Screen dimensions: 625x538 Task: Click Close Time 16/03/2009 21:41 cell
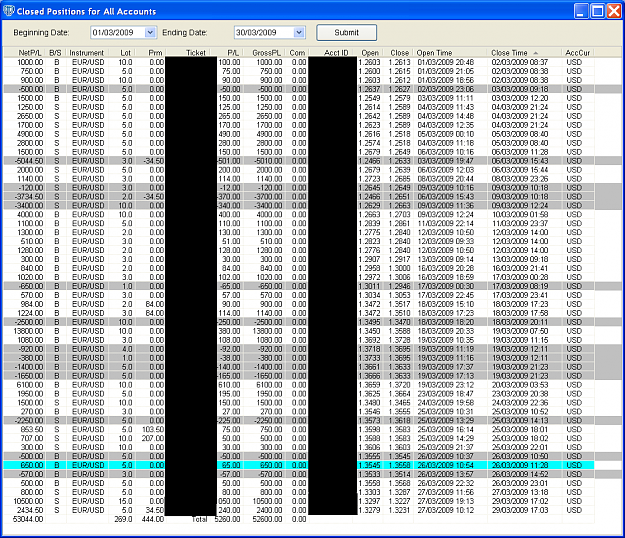pyautogui.click(x=520, y=268)
